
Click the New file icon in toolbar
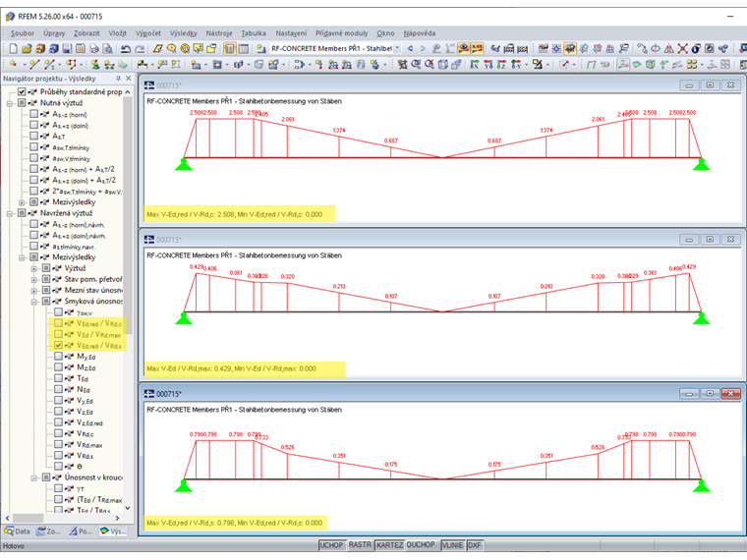point(11,48)
